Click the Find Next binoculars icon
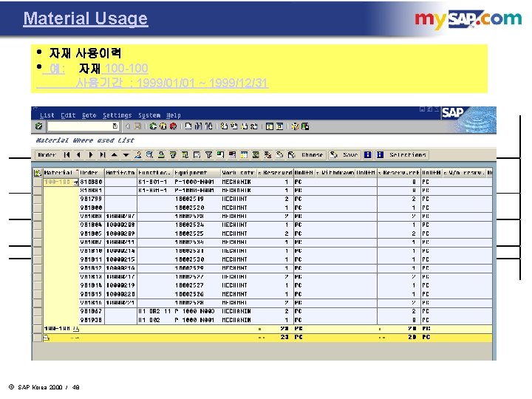 tap(208, 126)
